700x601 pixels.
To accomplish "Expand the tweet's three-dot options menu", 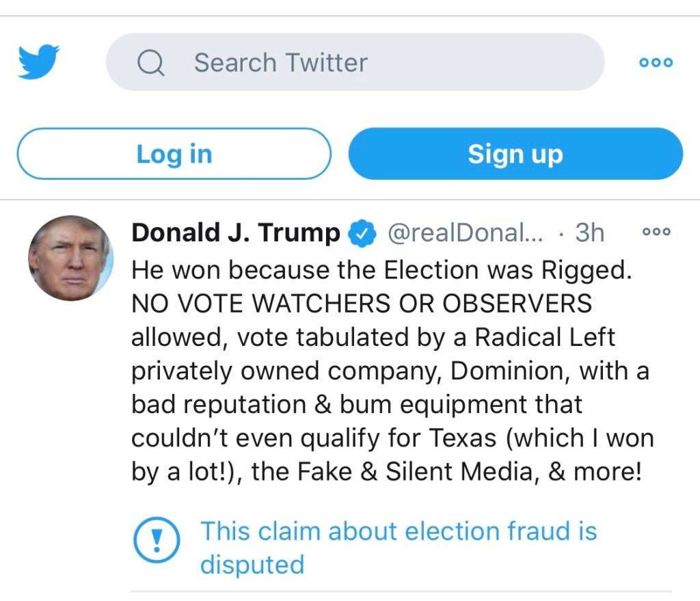I will (657, 232).
